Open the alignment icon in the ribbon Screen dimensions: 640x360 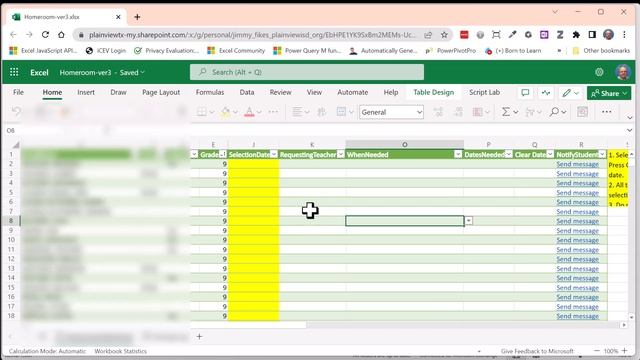coord(297,112)
